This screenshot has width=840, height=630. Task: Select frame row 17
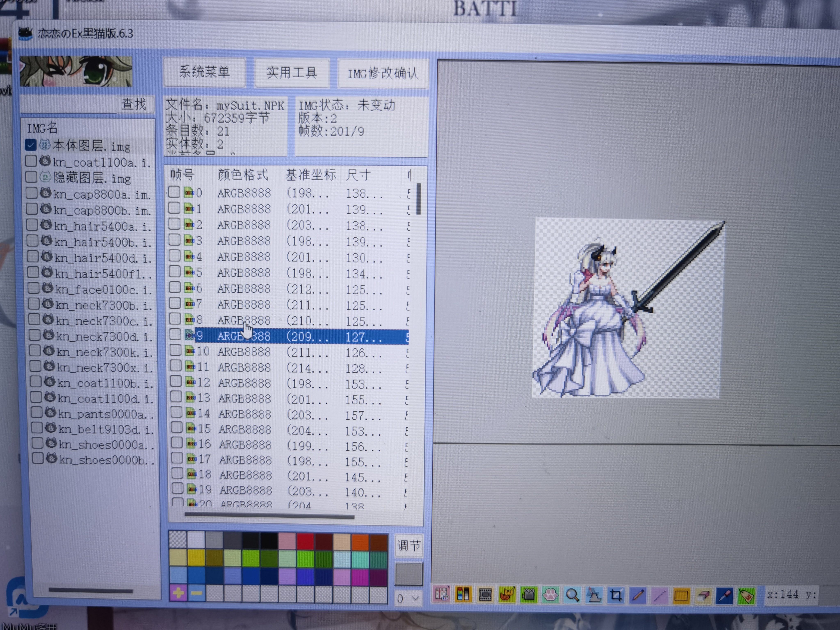click(x=289, y=460)
